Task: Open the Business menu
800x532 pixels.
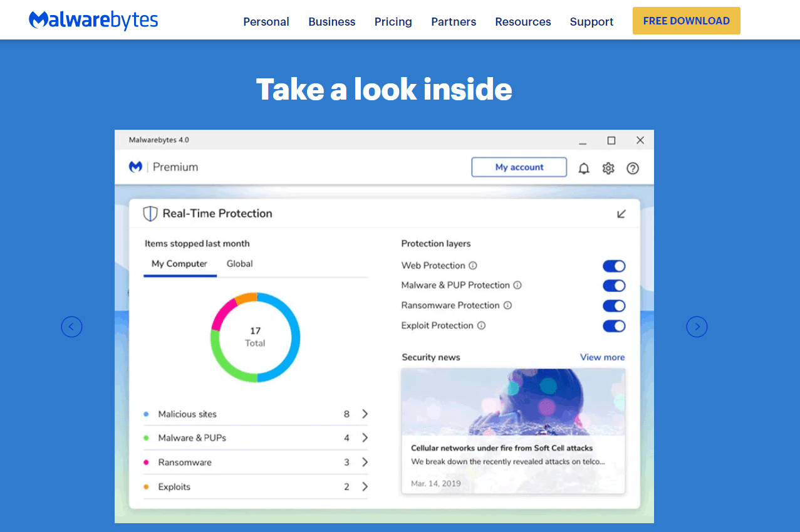Action: click(332, 22)
